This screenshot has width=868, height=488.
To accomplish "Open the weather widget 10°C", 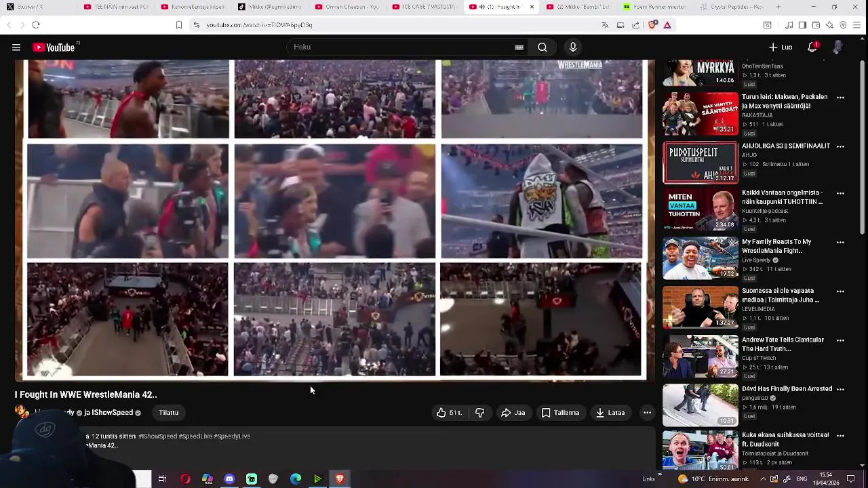I will 713,479.
